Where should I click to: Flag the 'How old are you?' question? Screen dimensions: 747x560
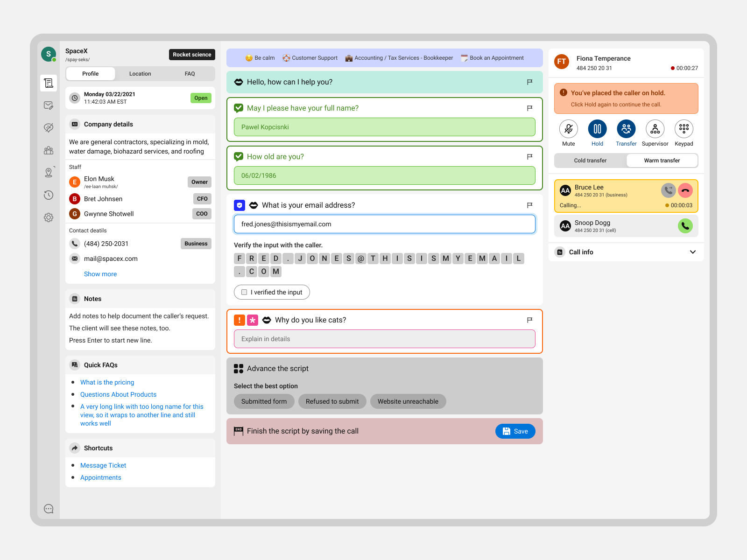[529, 157]
